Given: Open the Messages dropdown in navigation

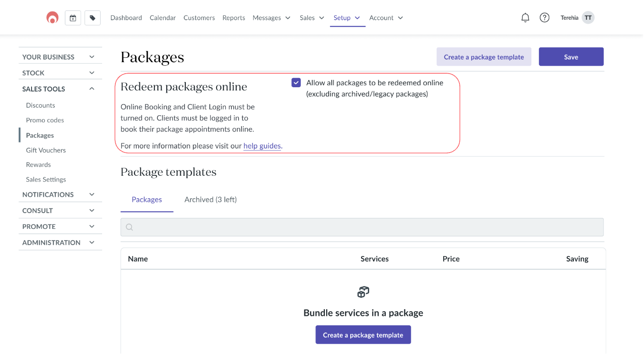Looking at the screenshot, I should tap(271, 18).
